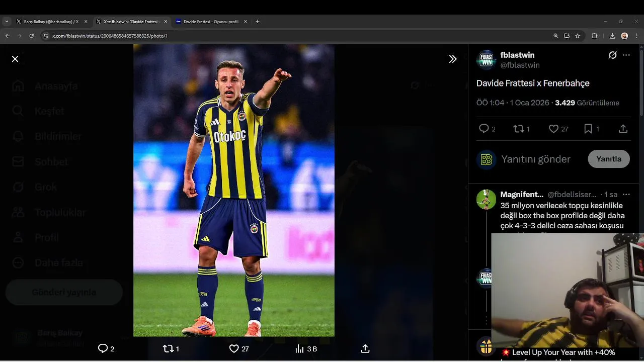Open browser downloads icon
The height and width of the screenshot is (362, 644).
coord(612,36)
